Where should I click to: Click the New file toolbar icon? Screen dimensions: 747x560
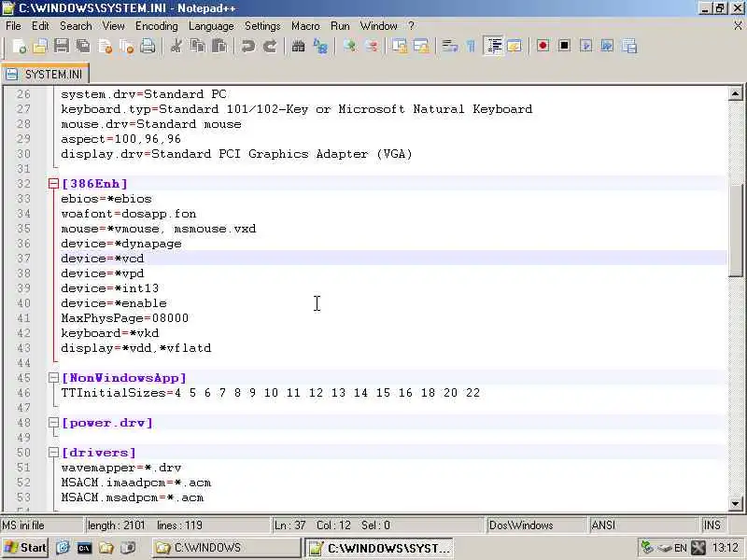click(x=19, y=46)
